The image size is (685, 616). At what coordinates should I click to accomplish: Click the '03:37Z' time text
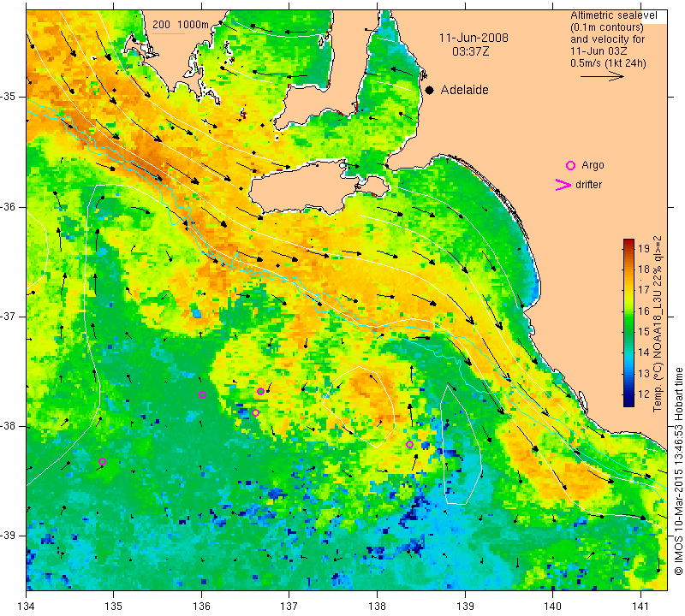(x=470, y=51)
